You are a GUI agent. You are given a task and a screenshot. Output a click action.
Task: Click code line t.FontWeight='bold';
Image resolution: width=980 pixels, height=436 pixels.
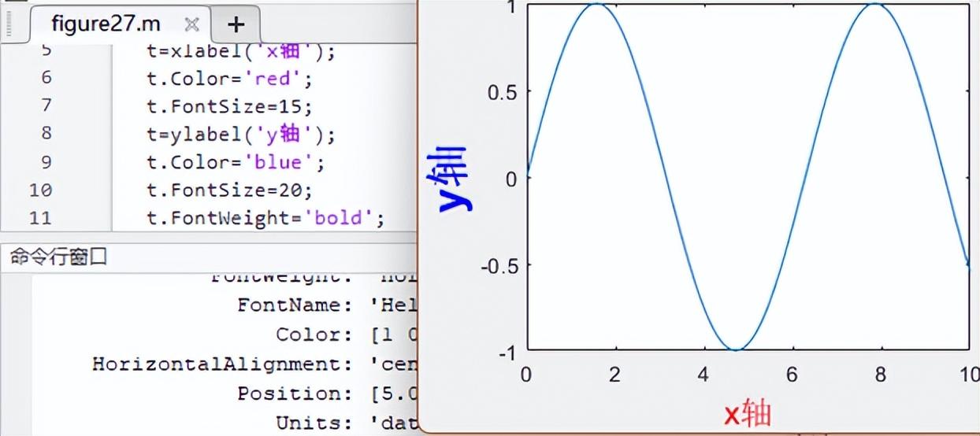pos(265,218)
